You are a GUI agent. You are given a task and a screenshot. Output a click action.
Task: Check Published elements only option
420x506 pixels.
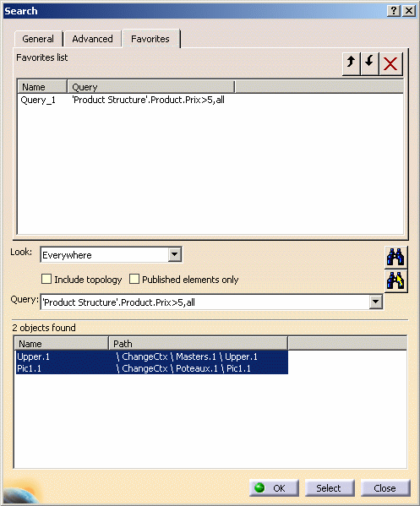134,279
